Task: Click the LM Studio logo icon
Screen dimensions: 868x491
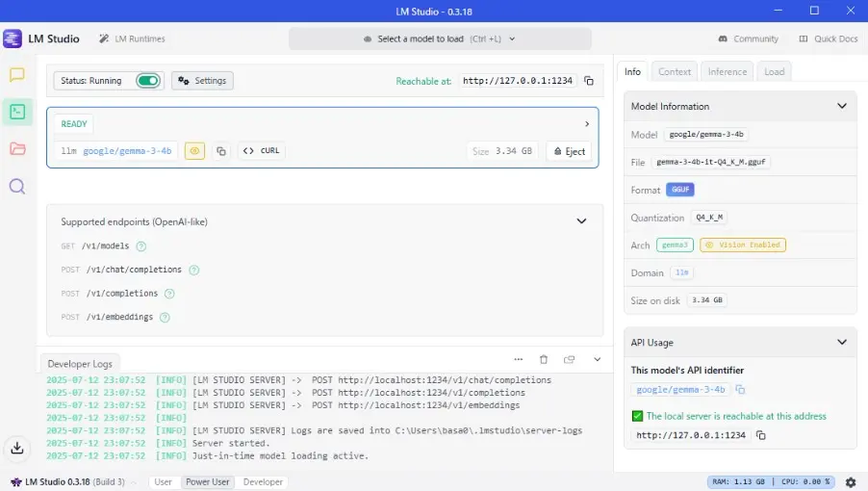Action: [x=13, y=39]
